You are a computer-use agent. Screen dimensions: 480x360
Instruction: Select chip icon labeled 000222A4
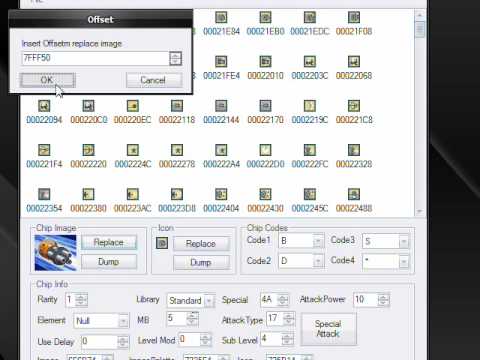tap(221, 150)
